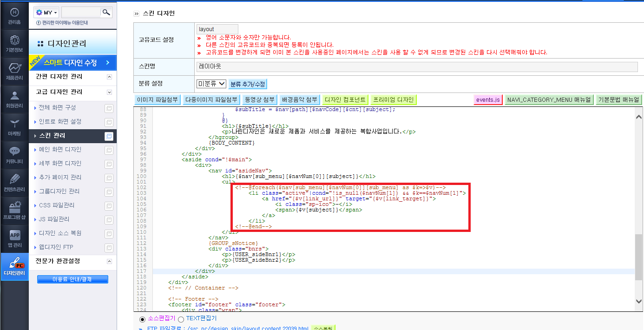Image resolution: width=644 pixels, height=330 pixels.
Task: Open 회원관리 member management icon
Action: 14,96
